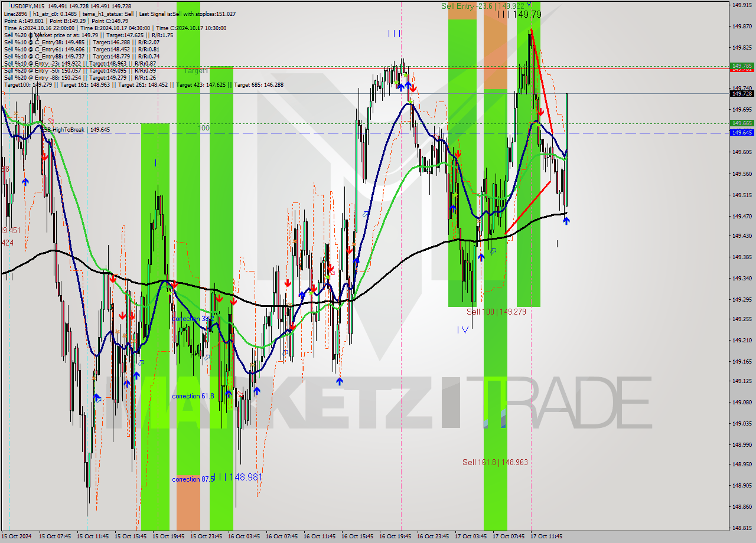
Task: Click the 'Sell 100 | 149.279' label
Action: (496, 312)
